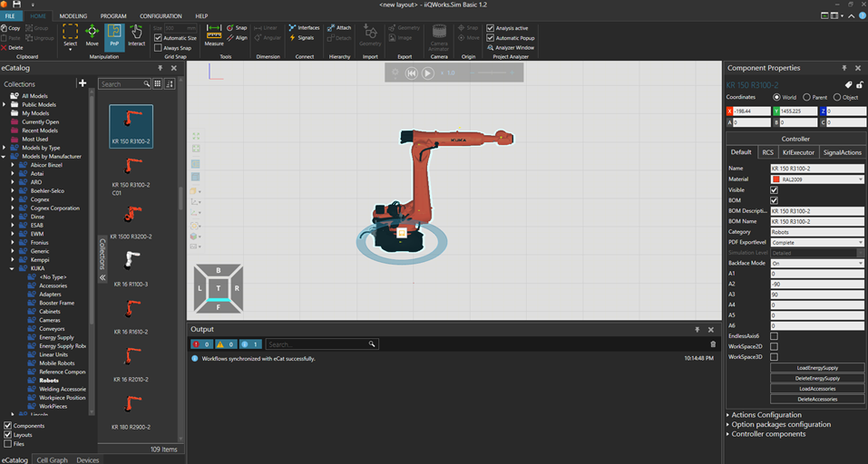Collapse the KUKA manufacturer tree node
This screenshot has height=464, width=868.
click(x=12, y=268)
